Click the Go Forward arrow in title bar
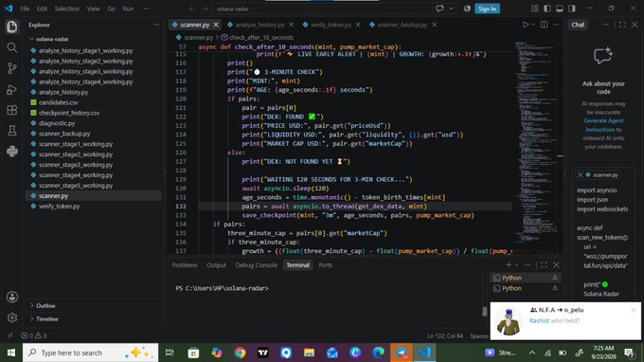Screen dimensions: 644x362 tap(205, 9)
